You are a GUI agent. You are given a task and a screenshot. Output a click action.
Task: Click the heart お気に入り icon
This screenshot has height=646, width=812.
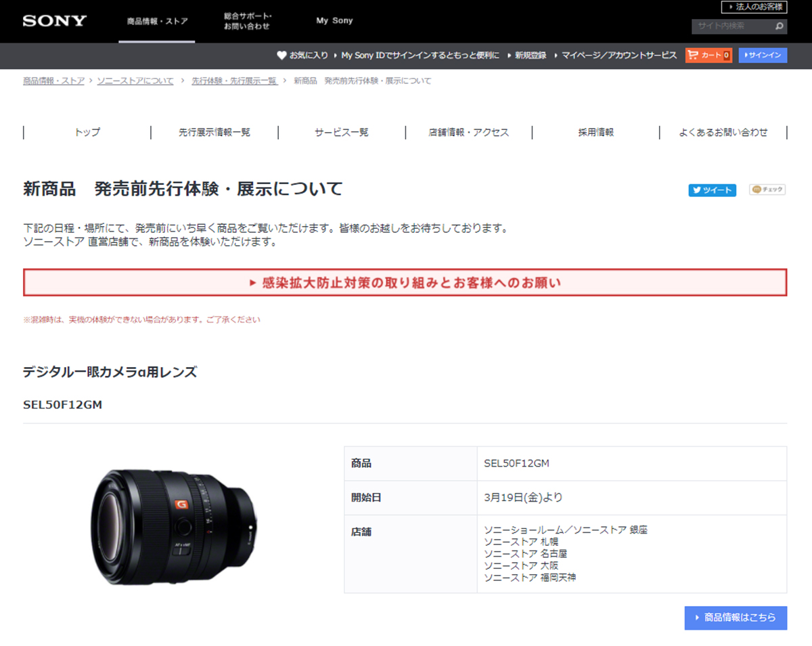[281, 56]
